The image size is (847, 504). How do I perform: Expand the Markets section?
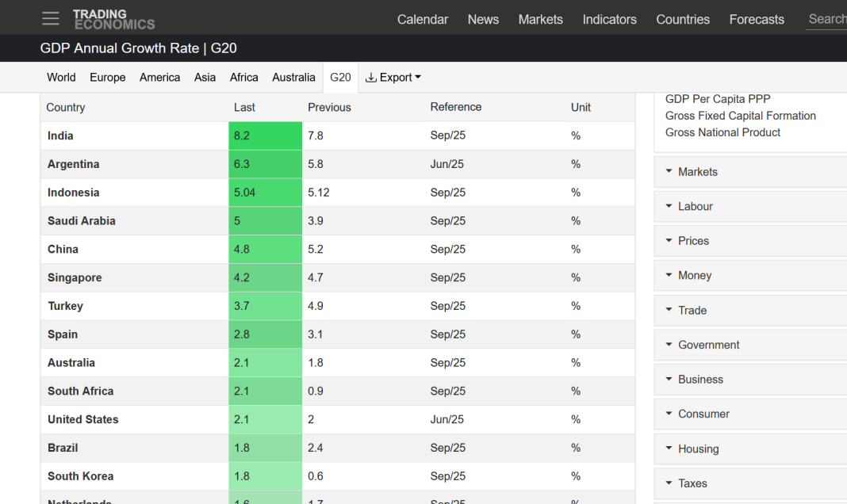tap(697, 172)
